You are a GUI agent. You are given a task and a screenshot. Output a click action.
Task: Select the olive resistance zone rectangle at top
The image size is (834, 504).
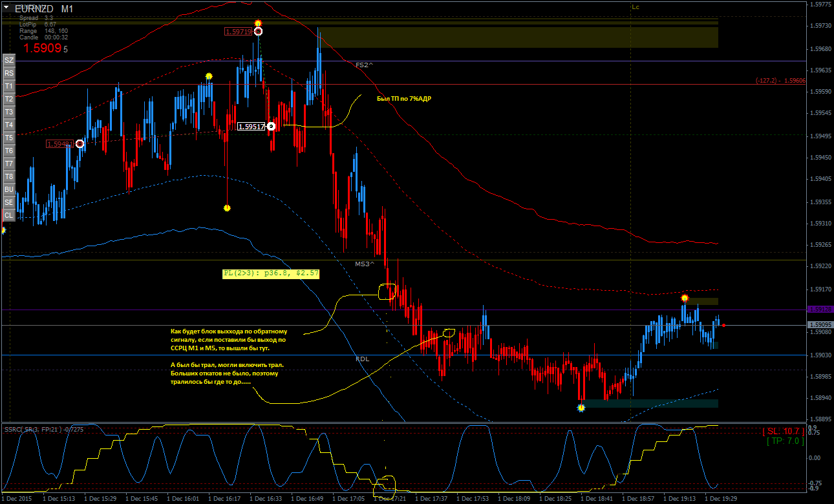pyautogui.click(x=518, y=37)
